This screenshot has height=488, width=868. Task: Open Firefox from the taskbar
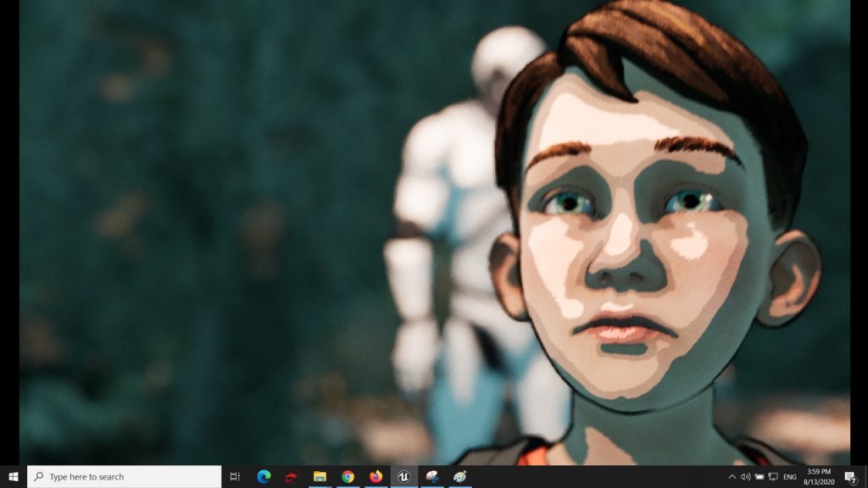coord(376,477)
